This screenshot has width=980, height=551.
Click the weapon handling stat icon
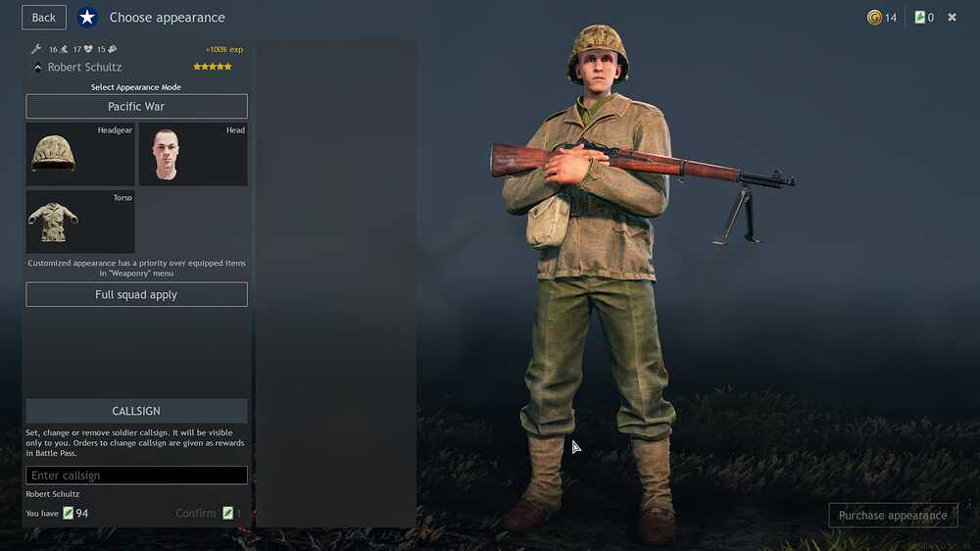pos(113,49)
